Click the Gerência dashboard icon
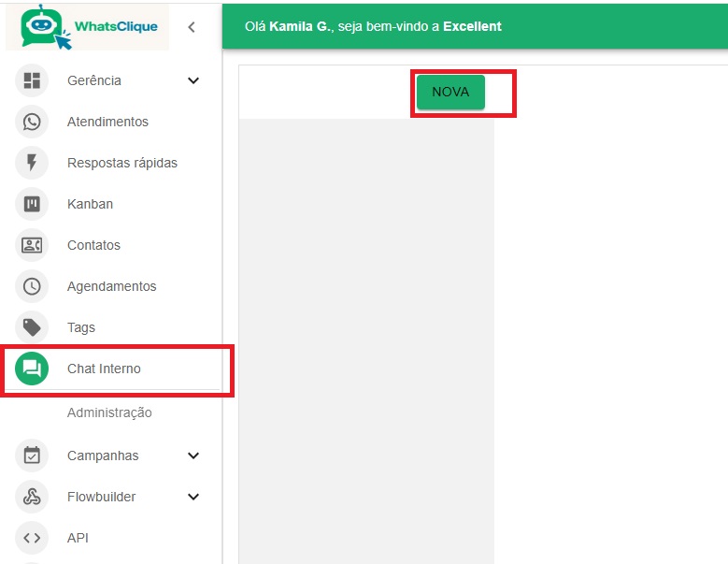The image size is (728, 564). point(32,80)
